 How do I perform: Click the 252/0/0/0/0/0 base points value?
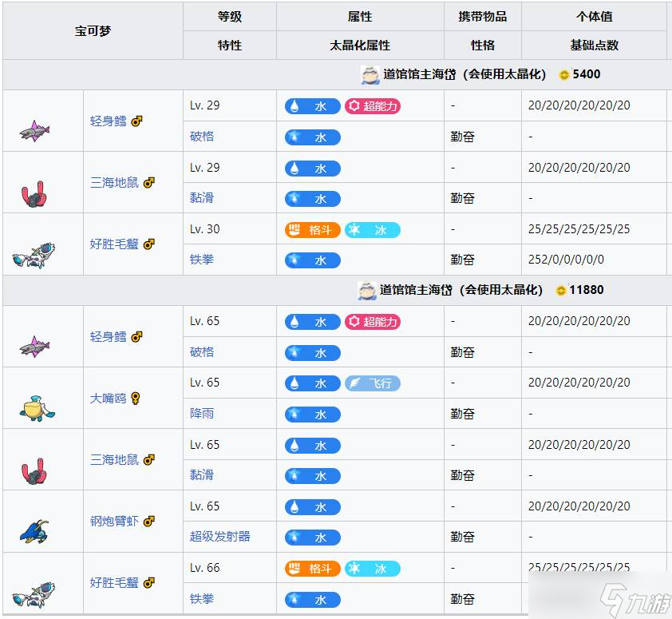(566, 260)
